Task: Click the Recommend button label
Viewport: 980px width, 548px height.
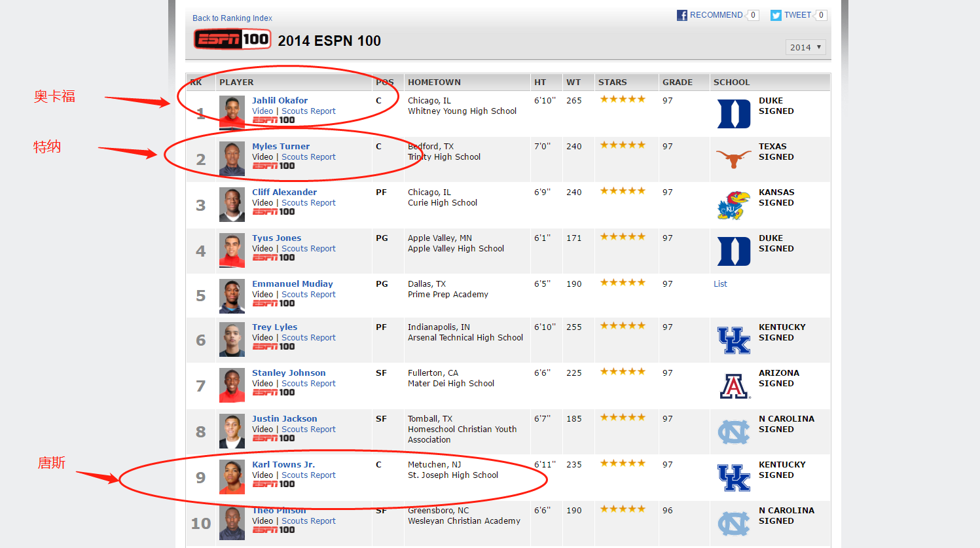Action: click(716, 15)
